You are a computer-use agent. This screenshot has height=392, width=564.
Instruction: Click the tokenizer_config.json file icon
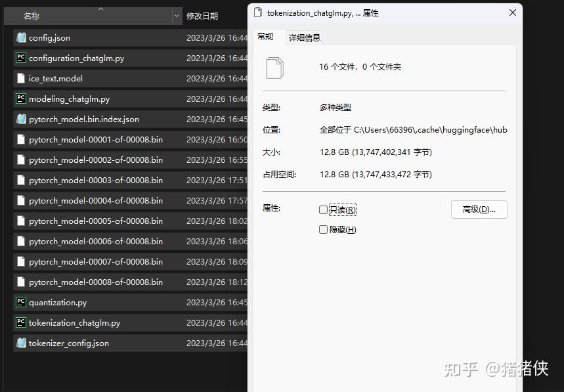pos(22,343)
